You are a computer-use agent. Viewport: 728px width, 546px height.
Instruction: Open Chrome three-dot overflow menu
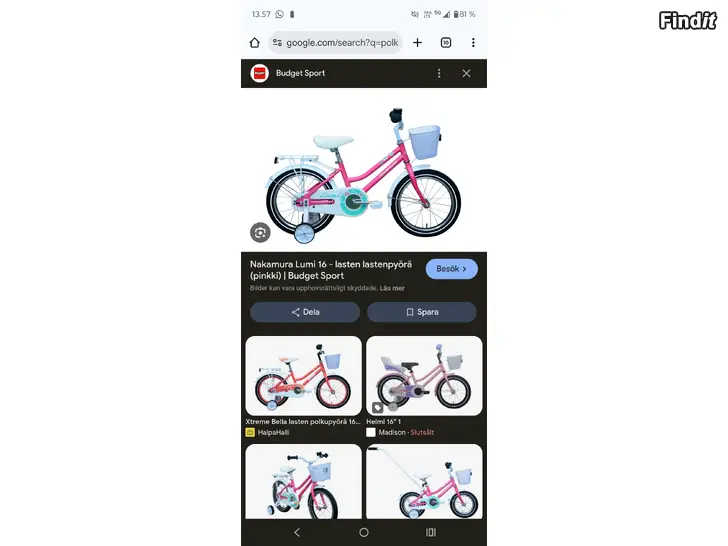[473, 43]
